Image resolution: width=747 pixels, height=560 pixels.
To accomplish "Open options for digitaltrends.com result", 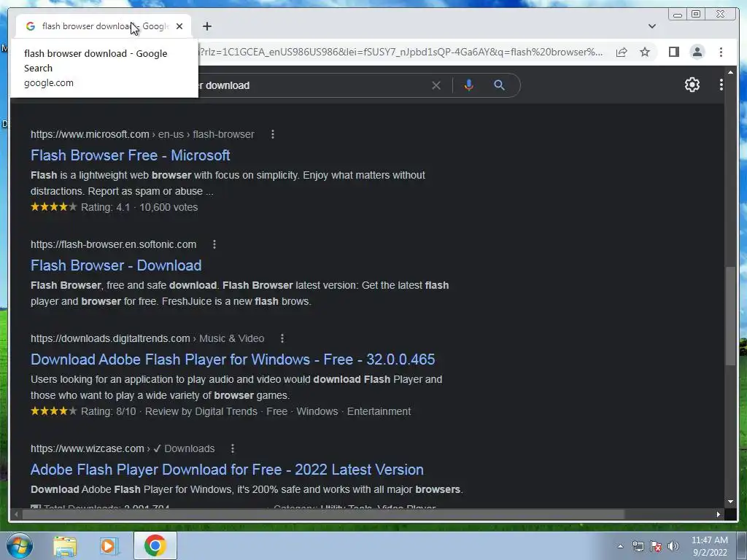I will 282,338.
